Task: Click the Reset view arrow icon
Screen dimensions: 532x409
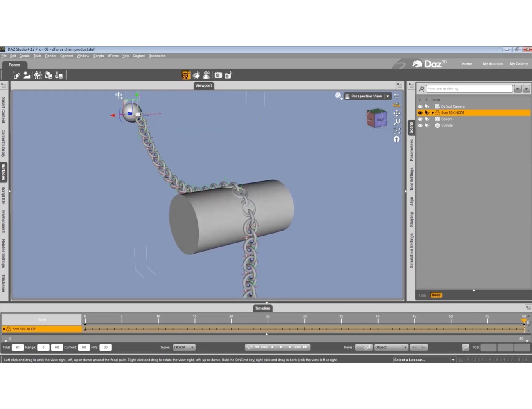Action: point(397,139)
